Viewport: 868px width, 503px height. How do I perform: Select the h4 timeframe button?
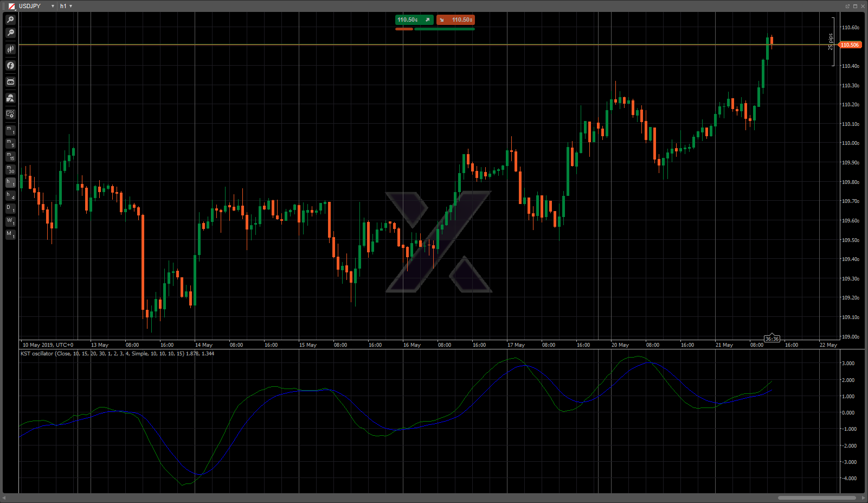pos(10,195)
